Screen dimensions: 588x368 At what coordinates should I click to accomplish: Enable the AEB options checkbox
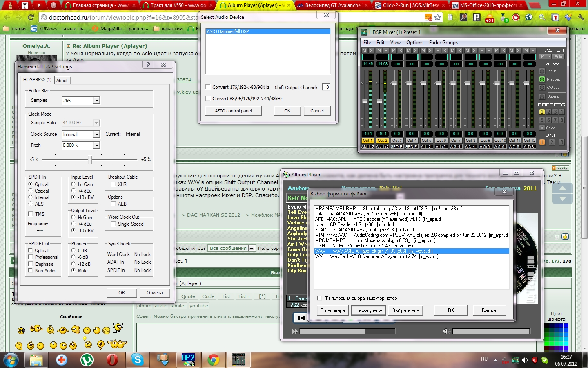[113, 204]
